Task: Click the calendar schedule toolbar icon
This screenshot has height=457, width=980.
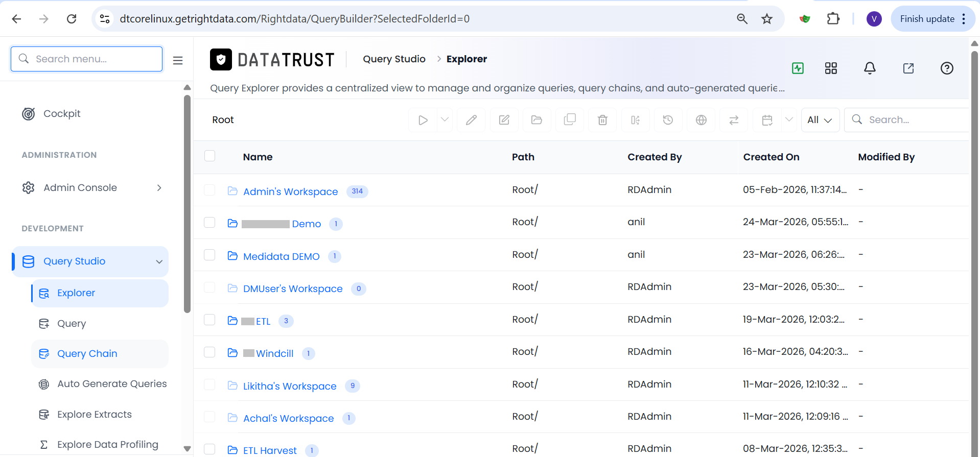Action: pos(767,120)
